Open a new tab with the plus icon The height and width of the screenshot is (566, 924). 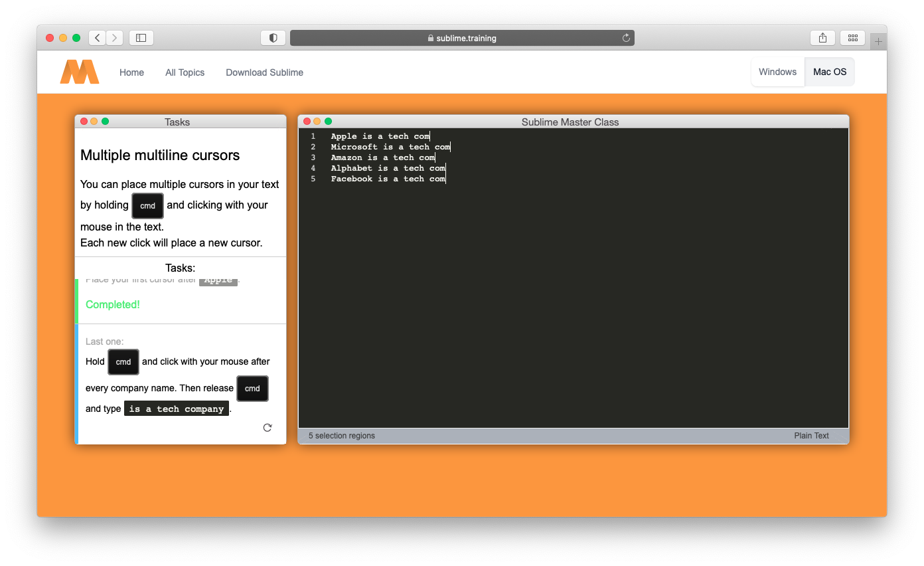[x=878, y=40]
